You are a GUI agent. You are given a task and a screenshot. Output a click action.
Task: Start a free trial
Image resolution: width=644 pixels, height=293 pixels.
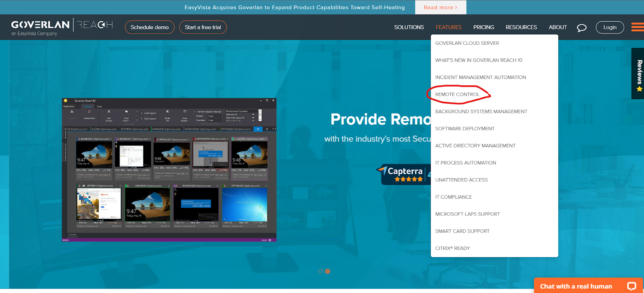click(203, 27)
